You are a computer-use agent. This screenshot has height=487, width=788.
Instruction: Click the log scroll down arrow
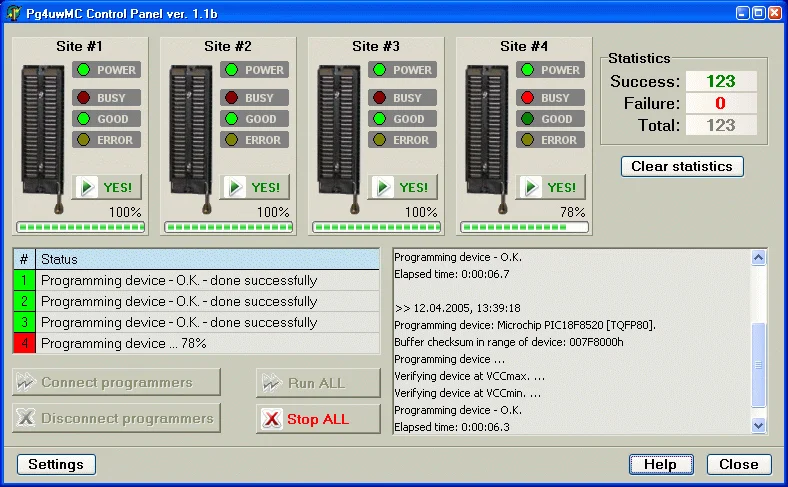tap(758, 425)
